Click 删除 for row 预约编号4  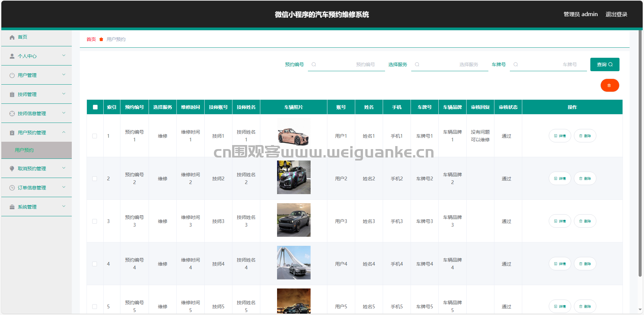point(585,264)
